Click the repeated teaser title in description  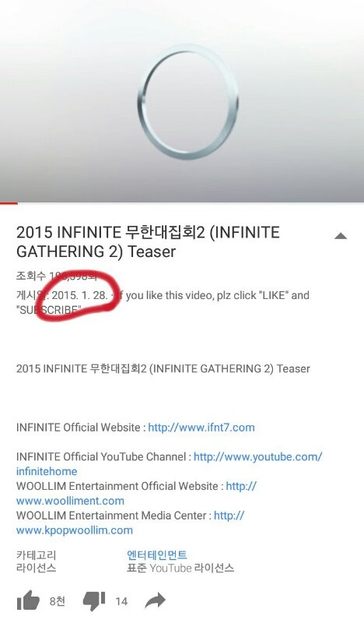[163, 368]
